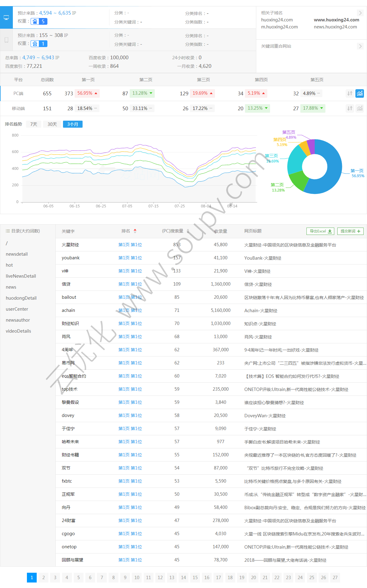Select hot in the directory list
This screenshot has height=588, width=367.
(9, 265)
